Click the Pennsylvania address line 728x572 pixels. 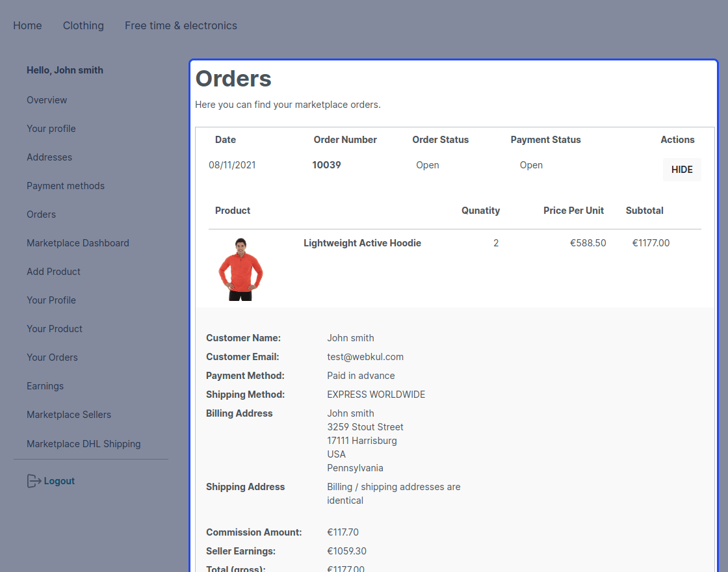(355, 468)
